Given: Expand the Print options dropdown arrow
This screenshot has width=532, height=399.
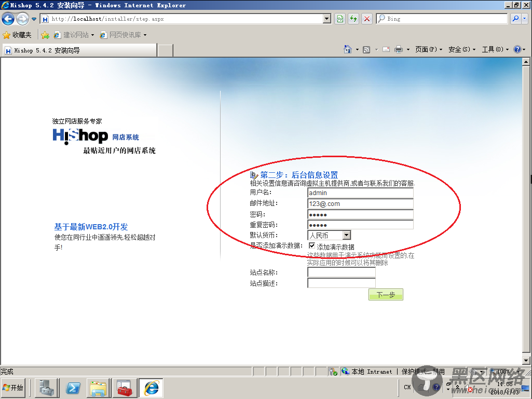Looking at the screenshot, I should click(x=408, y=50).
